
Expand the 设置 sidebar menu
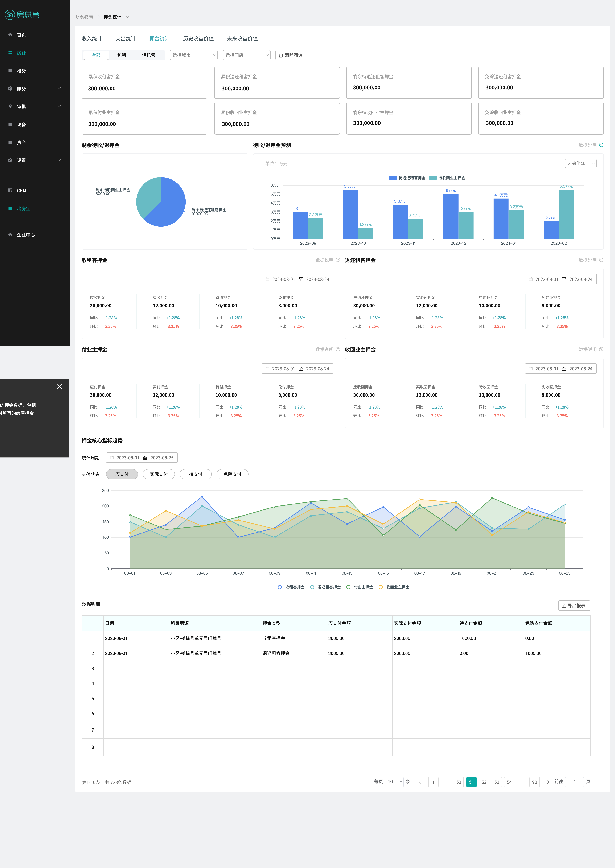(x=59, y=160)
